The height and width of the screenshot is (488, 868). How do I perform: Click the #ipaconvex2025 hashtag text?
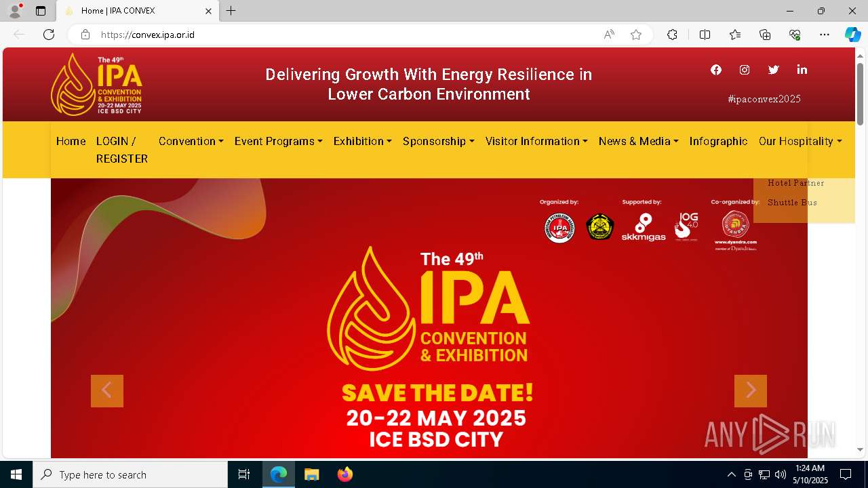click(x=764, y=99)
